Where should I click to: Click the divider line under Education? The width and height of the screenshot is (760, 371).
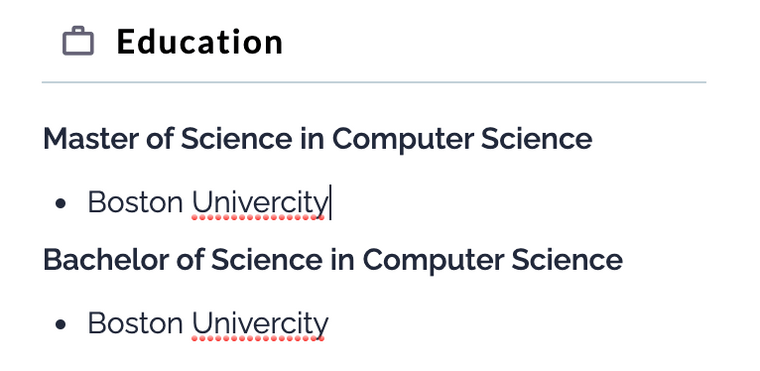point(374,82)
